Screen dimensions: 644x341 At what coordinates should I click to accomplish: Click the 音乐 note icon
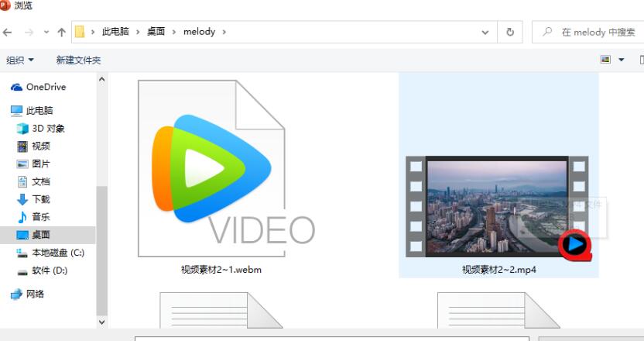coord(22,217)
